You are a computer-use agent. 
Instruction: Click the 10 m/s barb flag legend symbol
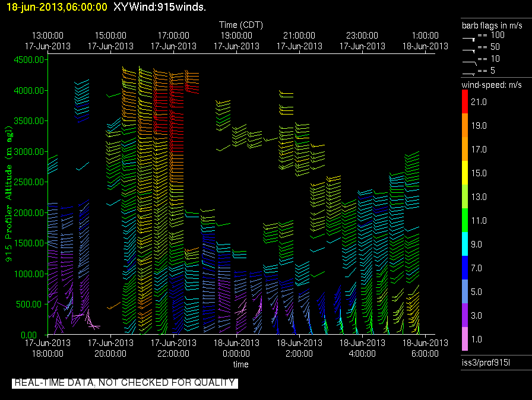coord(470,63)
